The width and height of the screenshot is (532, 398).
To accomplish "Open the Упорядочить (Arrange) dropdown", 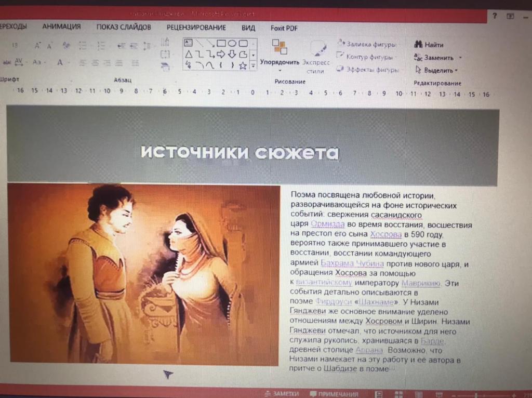I will point(280,55).
